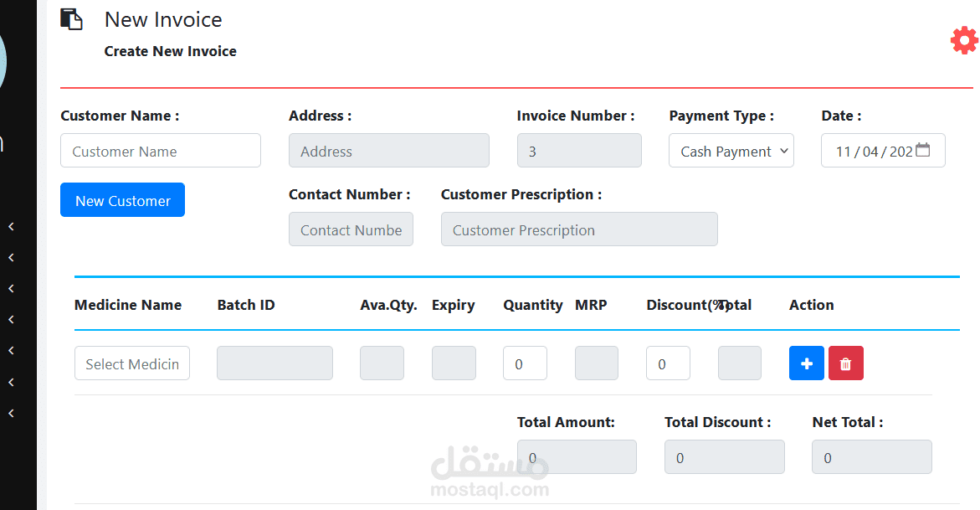Click the Total Discount field
Image resolution: width=980 pixels, height=510 pixels.
[x=725, y=456]
